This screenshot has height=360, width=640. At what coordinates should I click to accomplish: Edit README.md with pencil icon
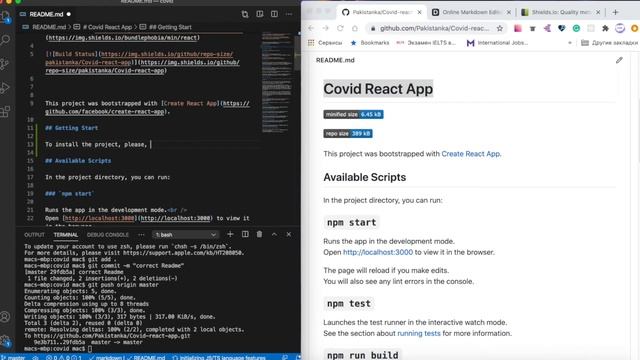coord(619,60)
